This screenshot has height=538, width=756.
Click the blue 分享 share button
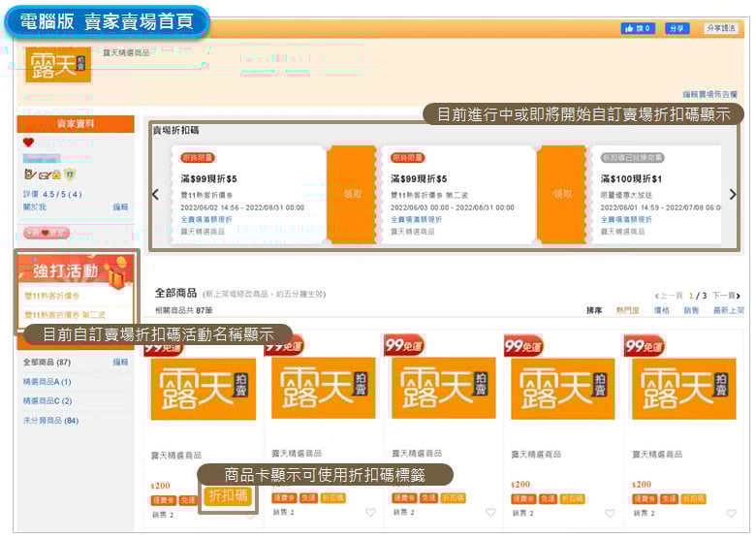677,29
